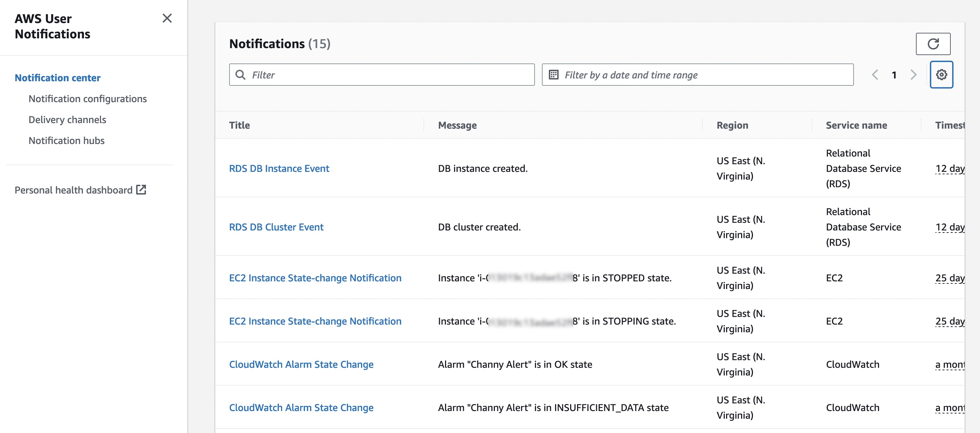
Task: Select page number 1
Action: (894, 75)
